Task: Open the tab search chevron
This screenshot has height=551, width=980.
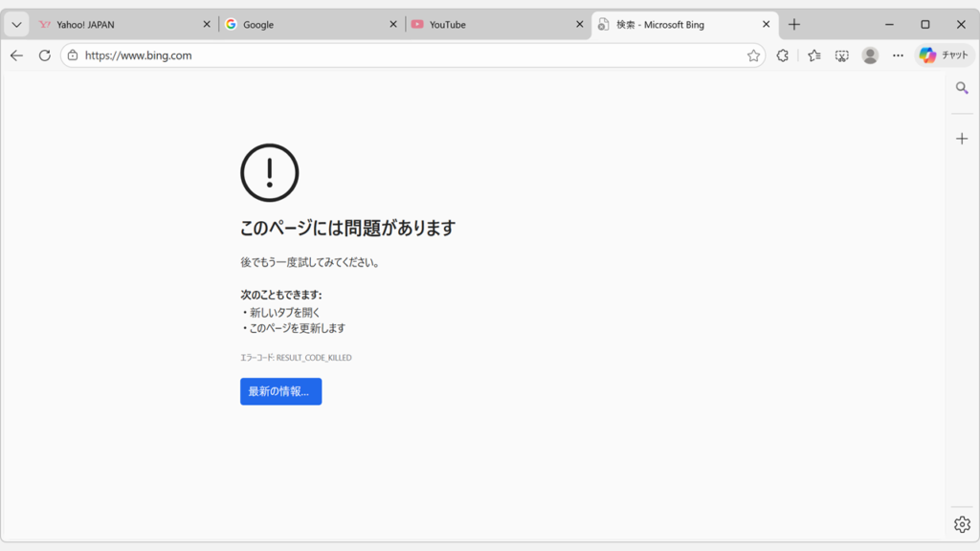Action: 14,24
